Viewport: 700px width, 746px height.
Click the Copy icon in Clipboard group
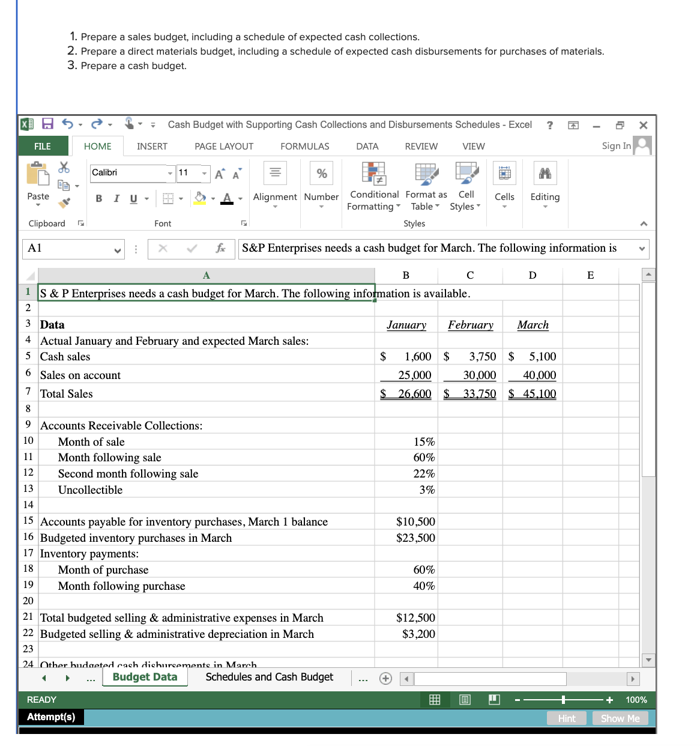pos(64,185)
